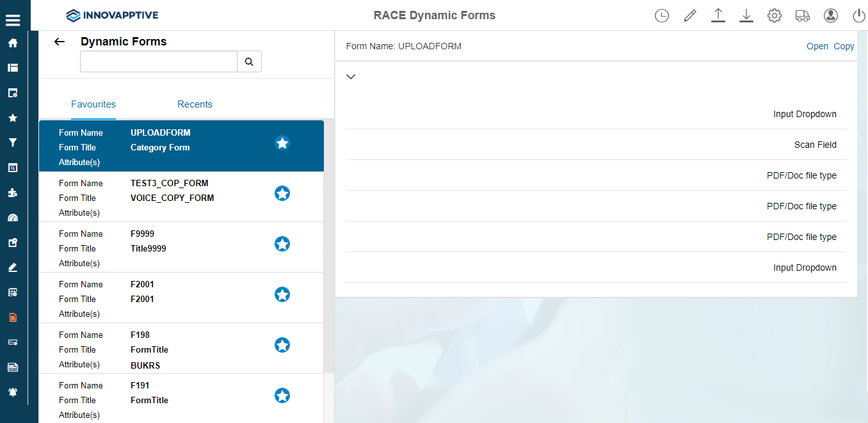This screenshot has width=868, height=423.
Task: Select the F191 form name
Action: 140,385
